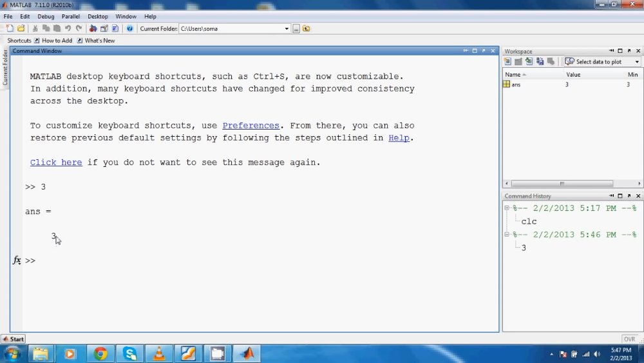
Task: Launch Simulink from the toolbar
Action: (93, 28)
